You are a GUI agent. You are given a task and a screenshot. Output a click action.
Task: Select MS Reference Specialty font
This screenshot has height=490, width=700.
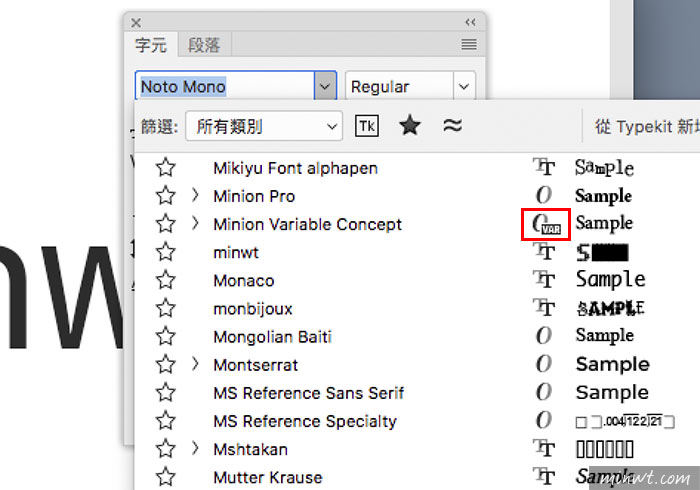(x=305, y=421)
